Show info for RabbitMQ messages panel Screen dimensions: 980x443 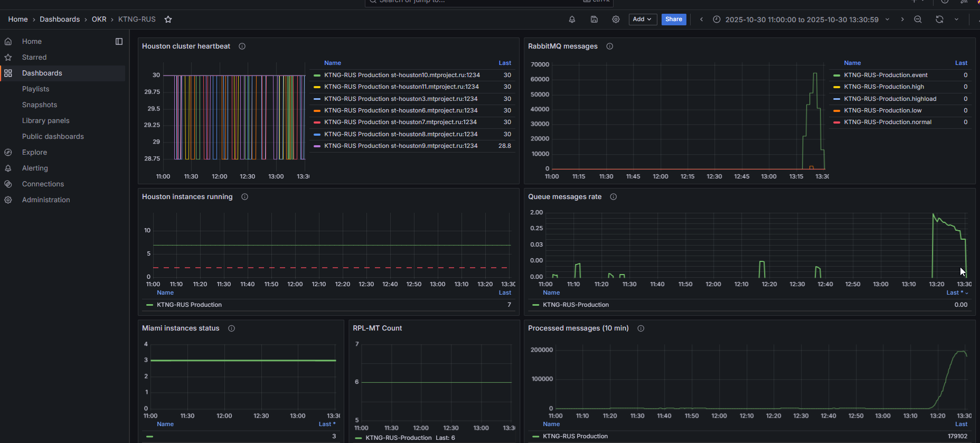click(x=609, y=46)
